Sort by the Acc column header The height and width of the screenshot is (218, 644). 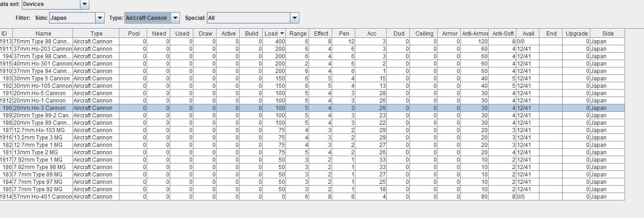372,34
